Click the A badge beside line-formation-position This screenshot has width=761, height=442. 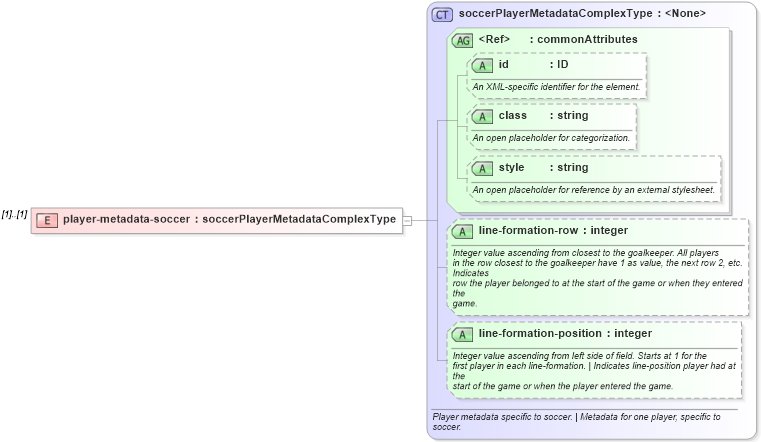point(462,334)
